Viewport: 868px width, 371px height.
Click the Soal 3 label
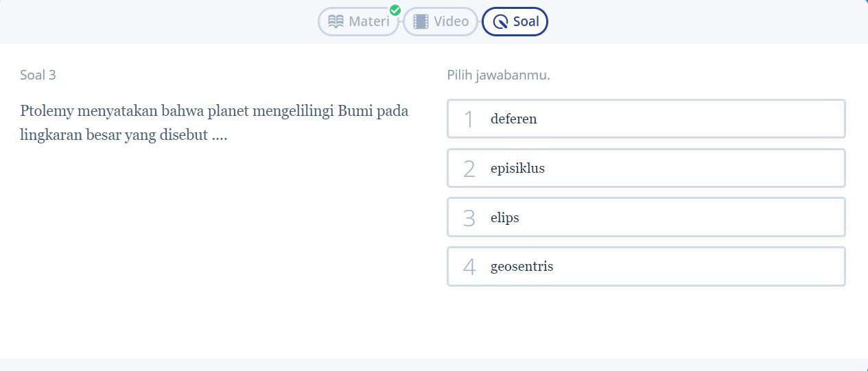(x=38, y=75)
